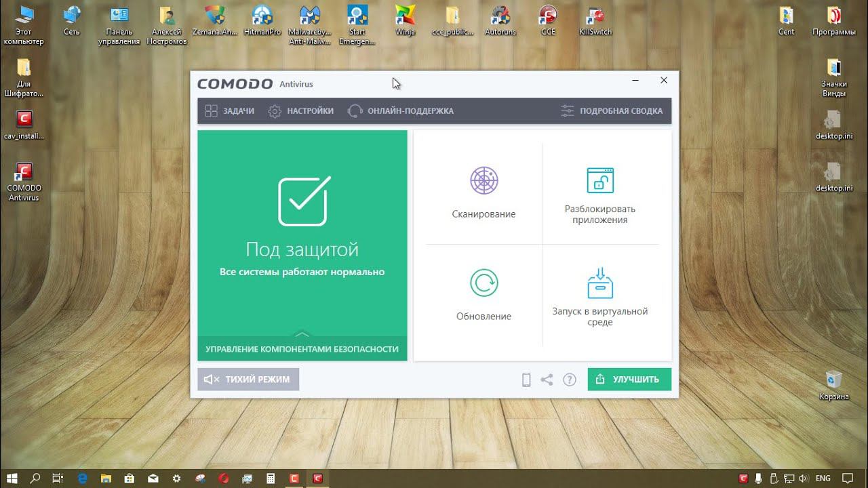The image size is (868, 488).
Task: Open taskbar search magnifier
Action: point(35,478)
